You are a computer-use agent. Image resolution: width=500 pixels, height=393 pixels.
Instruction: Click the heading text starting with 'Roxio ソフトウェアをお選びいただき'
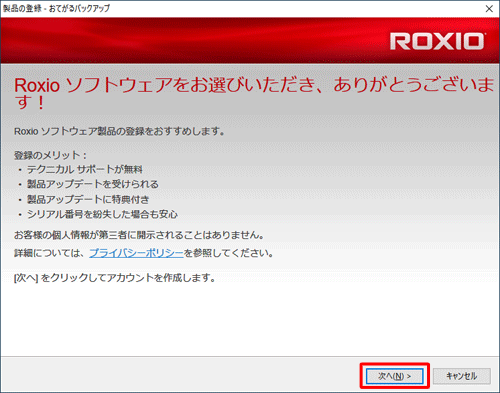[x=253, y=93]
